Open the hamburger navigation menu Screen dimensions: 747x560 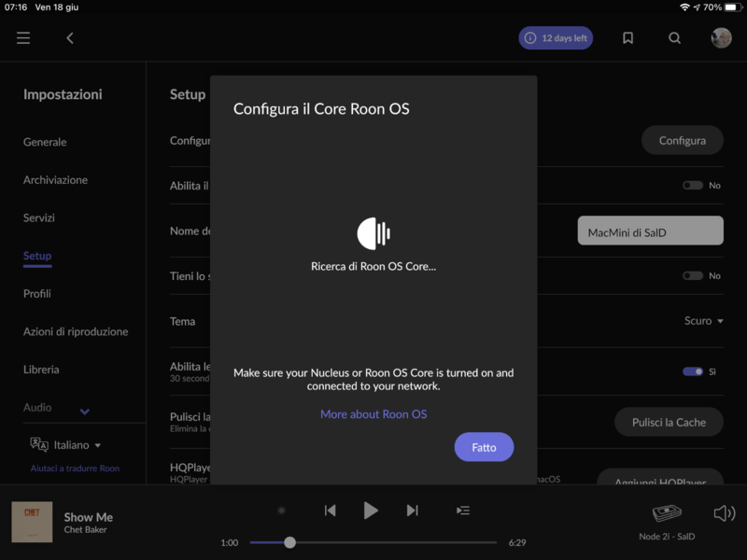[x=23, y=38]
